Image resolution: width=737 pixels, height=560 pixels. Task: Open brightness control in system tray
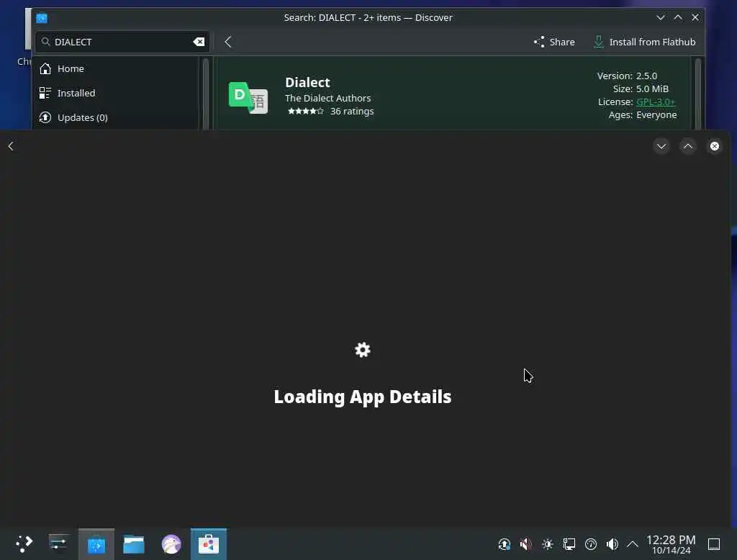click(548, 544)
